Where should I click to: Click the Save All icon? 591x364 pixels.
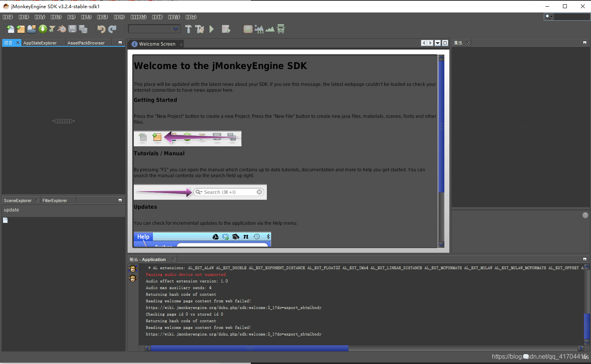[x=83, y=29]
